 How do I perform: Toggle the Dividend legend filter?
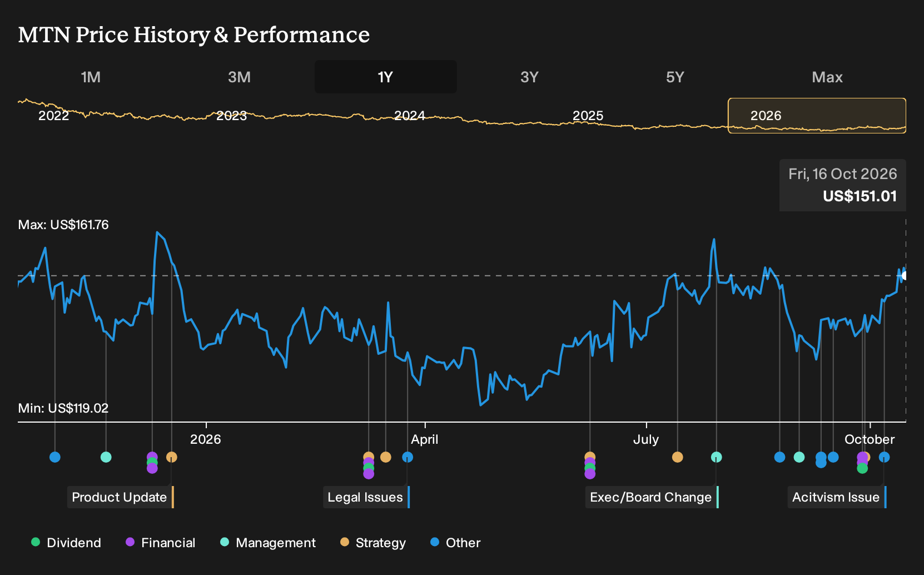click(66, 543)
